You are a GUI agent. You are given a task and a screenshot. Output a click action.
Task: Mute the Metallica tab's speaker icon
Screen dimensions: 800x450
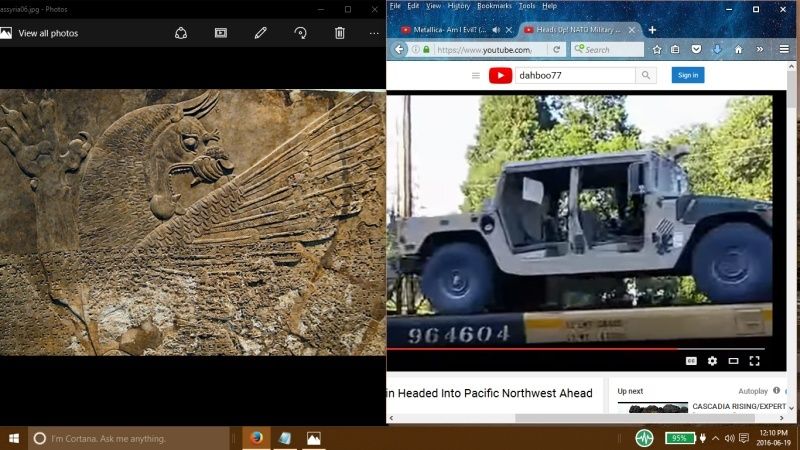click(496, 30)
